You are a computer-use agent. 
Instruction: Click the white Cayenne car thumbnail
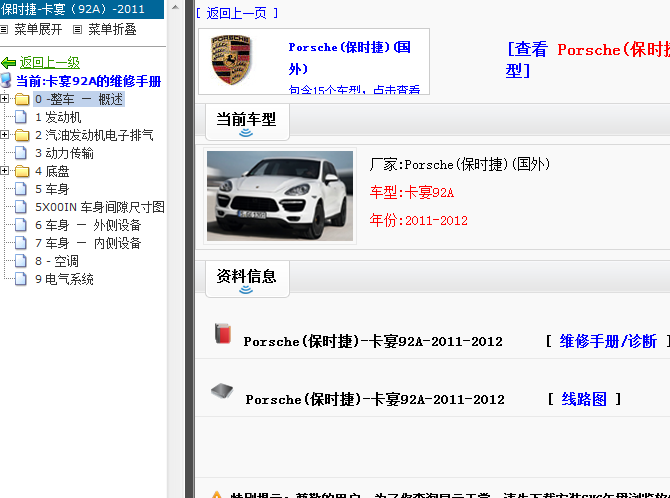pyautogui.click(x=280, y=196)
